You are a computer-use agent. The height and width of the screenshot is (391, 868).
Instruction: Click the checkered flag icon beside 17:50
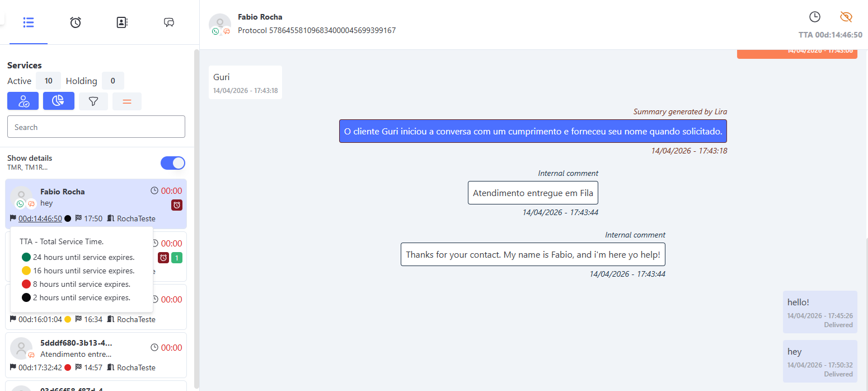78,218
